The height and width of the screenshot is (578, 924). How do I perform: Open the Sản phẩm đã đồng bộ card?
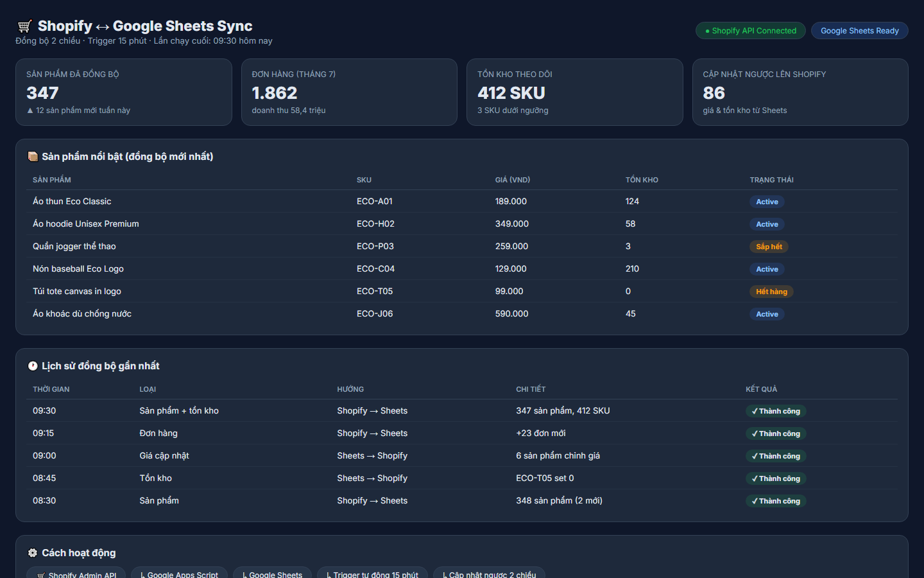[124, 92]
